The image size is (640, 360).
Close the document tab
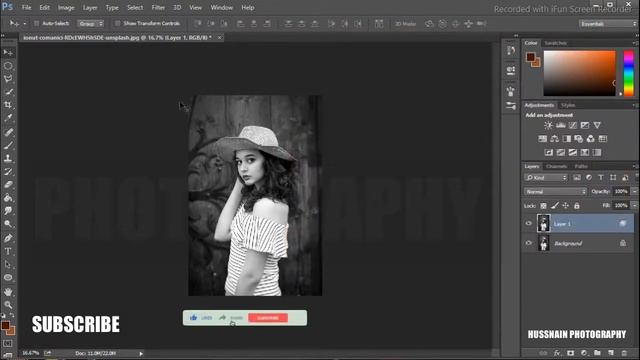(x=219, y=38)
